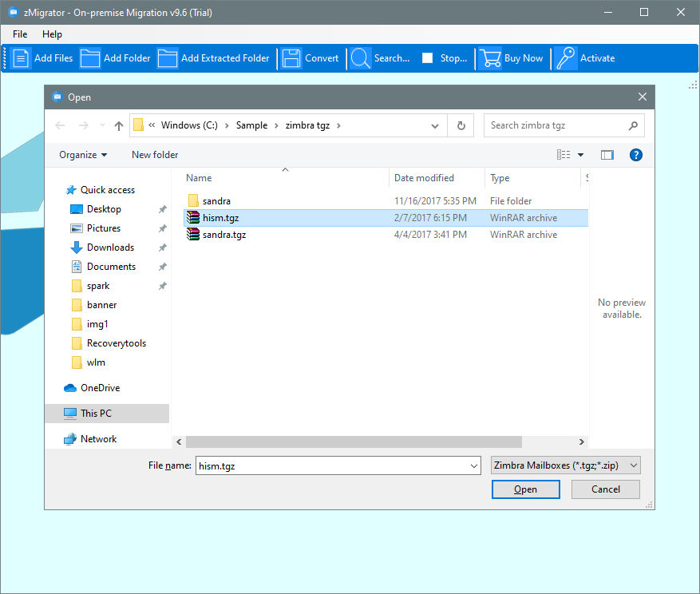Click the Activate key icon
This screenshot has height=594, width=700.
(x=566, y=58)
